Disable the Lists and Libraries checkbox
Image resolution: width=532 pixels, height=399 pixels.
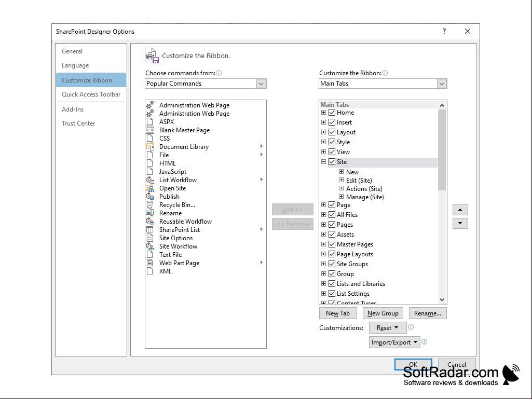(x=332, y=283)
